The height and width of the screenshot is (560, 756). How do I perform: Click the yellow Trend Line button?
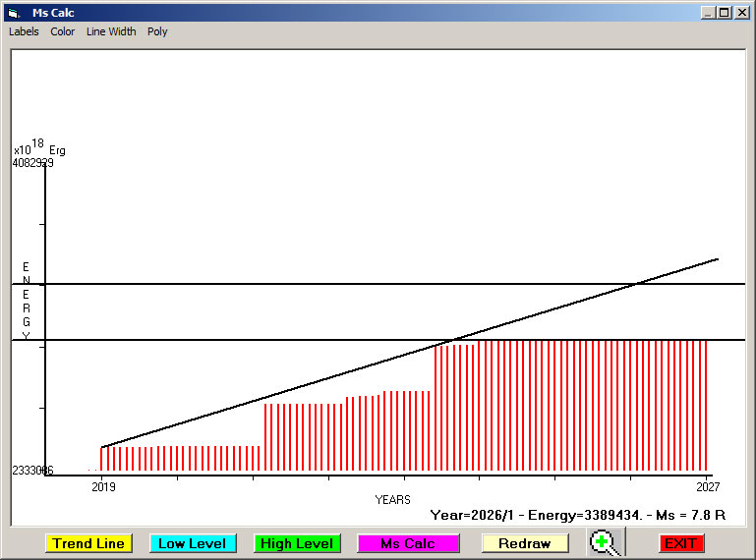(88, 543)
